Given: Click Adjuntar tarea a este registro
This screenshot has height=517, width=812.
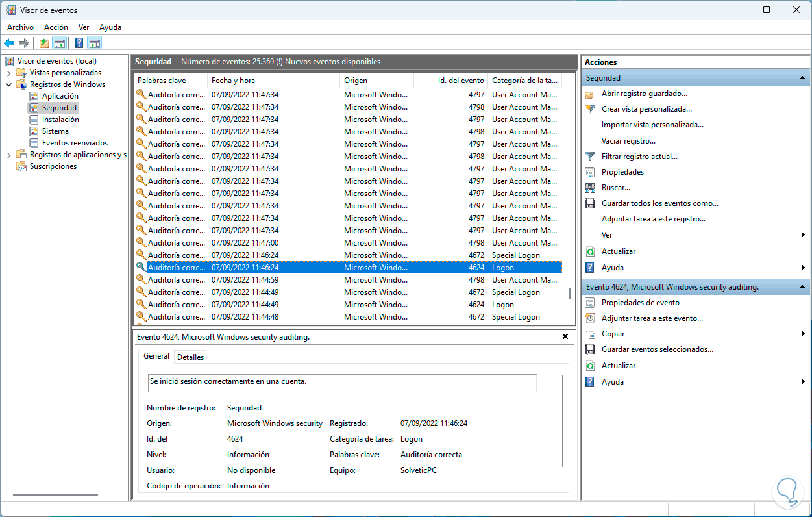Looking at the screenshot, I should pos(653,219).
